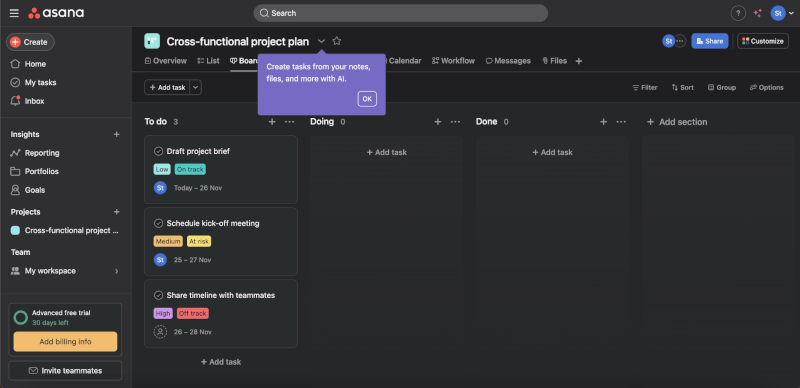Mark Schedule kick-off meeting task complete
Image resolution: width=800 pixels, height=388 pixels.
158,223
